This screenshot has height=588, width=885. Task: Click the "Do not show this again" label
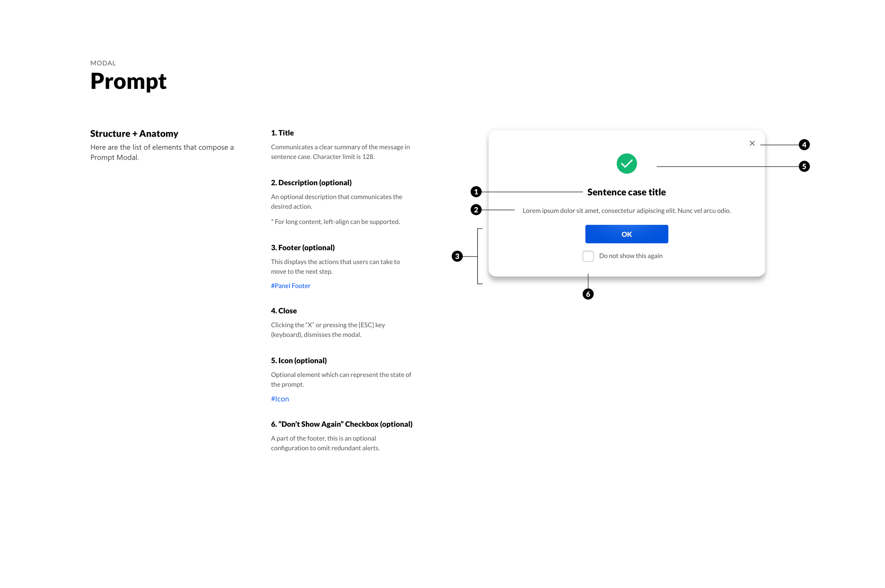(x=630, y=256)
